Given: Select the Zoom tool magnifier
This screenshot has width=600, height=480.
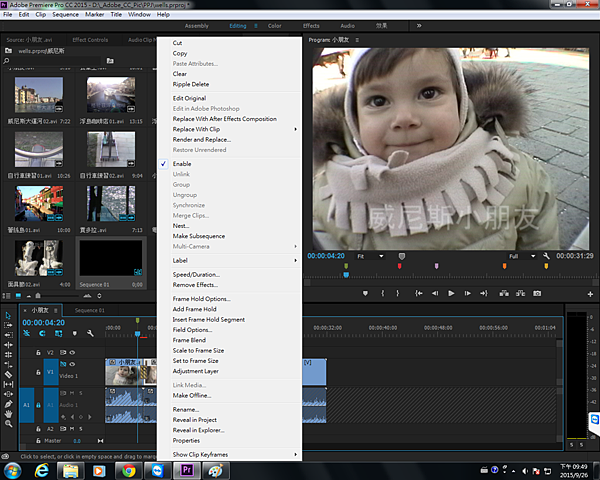Looking at the screenshot, I should tap(8, 423).
